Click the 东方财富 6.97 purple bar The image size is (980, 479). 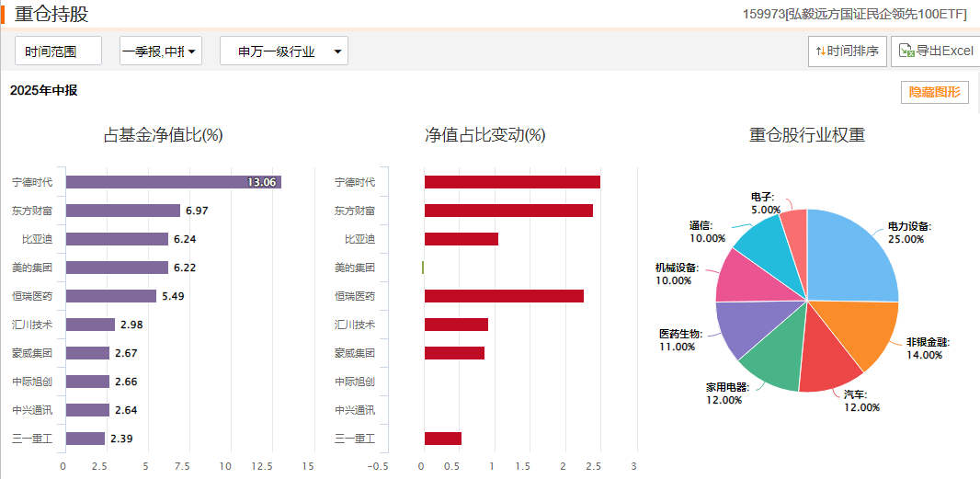point(123,211)
